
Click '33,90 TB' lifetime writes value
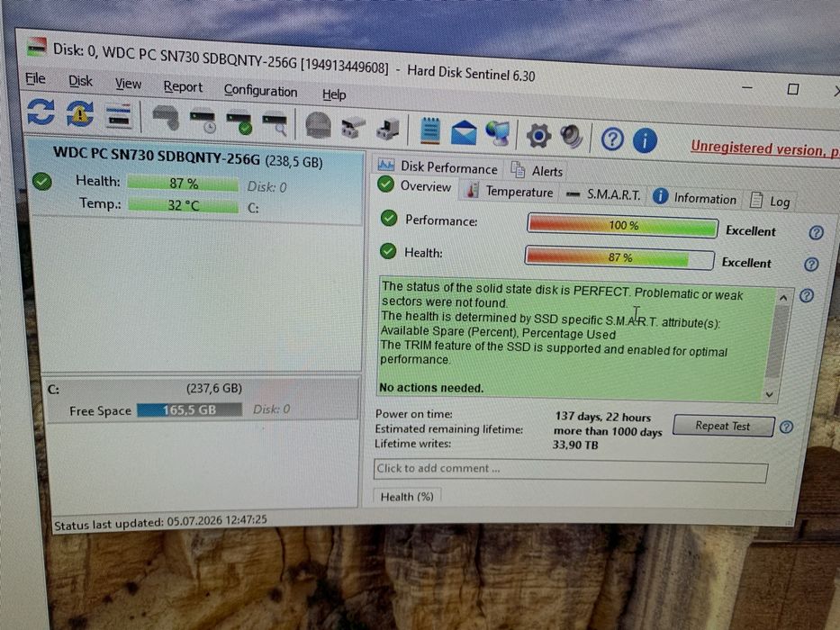coord(574,445)
